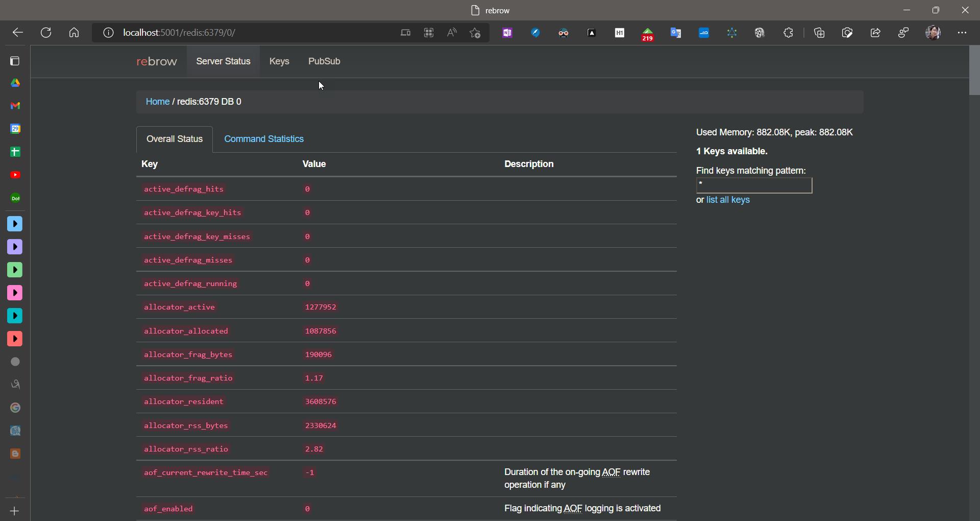This screenshot has height=521, width=980.
Task: Open the Gmail sidebar tab
Action: 15,106
